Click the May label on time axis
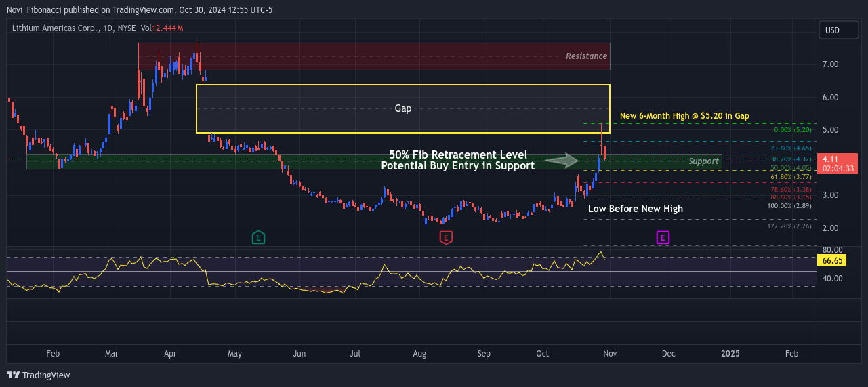 pyautogui.click(x=234, y=354)
